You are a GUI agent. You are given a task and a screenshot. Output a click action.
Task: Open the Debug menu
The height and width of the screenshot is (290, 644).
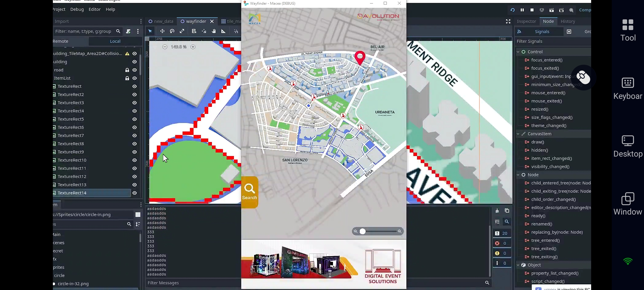77,9
